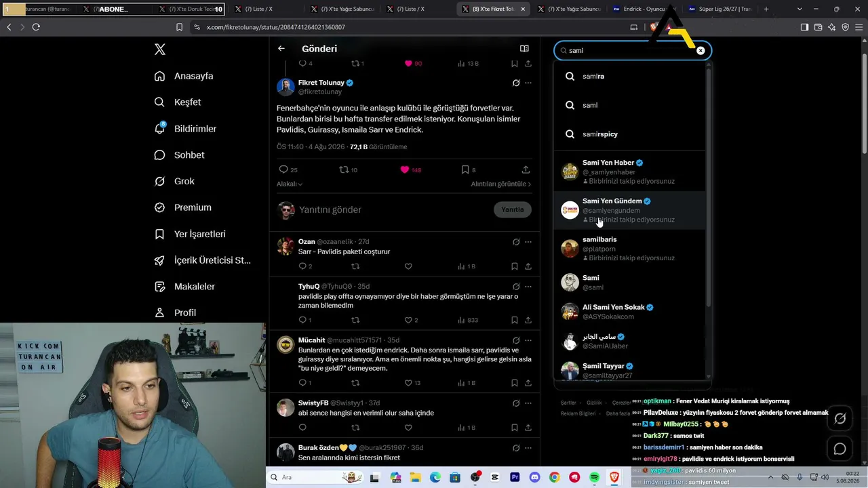Click the search dropdown's scrollbar
This screenshot has height=488, width=868.
[x=708, y=186]
